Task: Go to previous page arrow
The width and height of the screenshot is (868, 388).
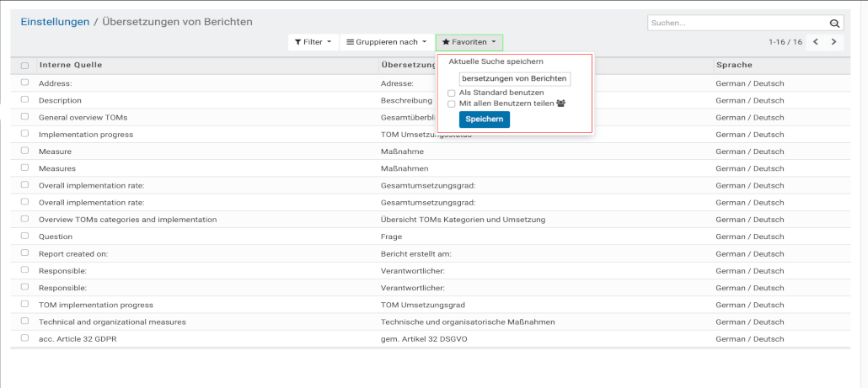Action: (x=816, y=42)
